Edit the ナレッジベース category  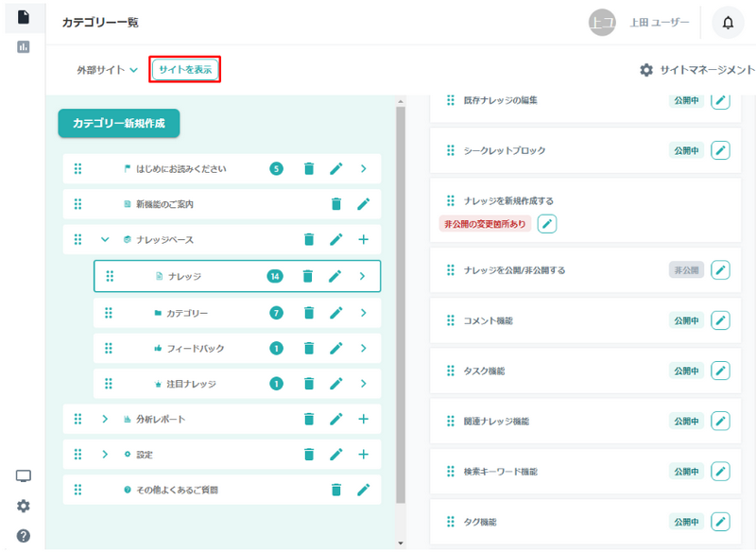pyautogui.click(x=336, y=239)
